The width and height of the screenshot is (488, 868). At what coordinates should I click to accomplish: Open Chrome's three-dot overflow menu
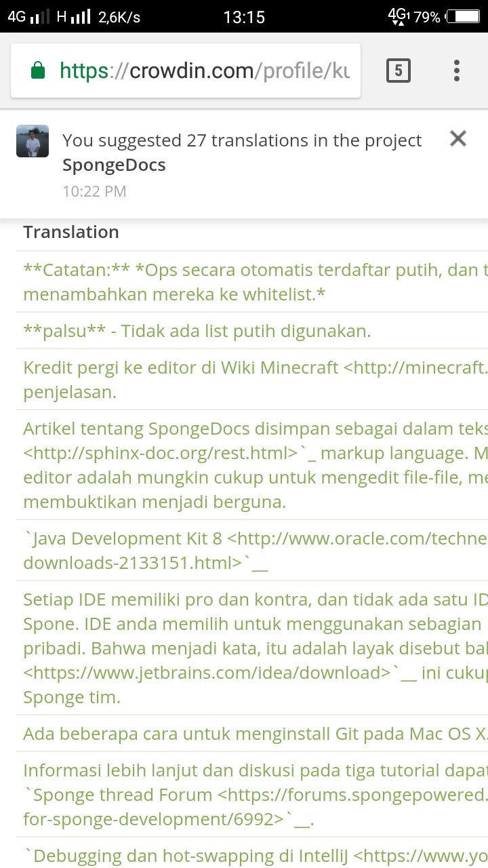pyautogui.click(x=457, y=71)
